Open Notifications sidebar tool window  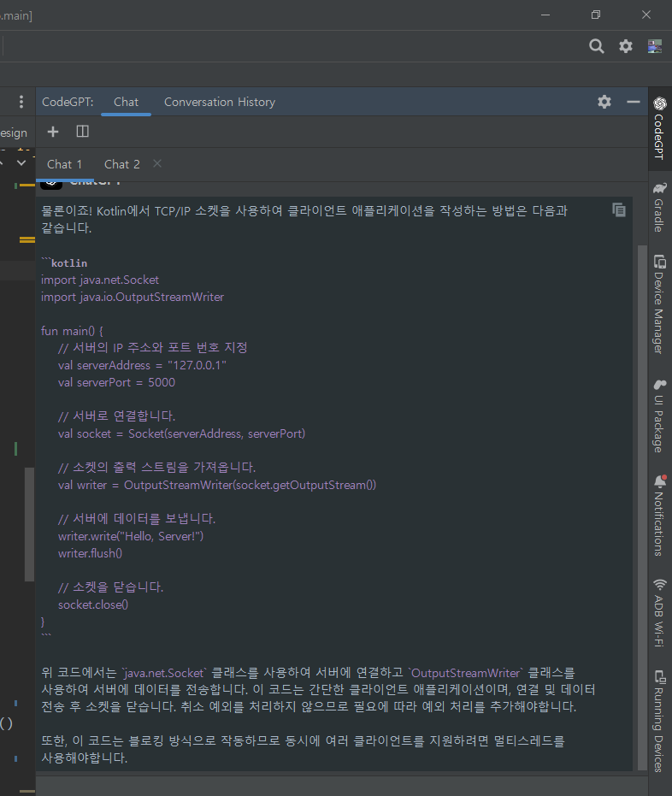coord(660,516)
